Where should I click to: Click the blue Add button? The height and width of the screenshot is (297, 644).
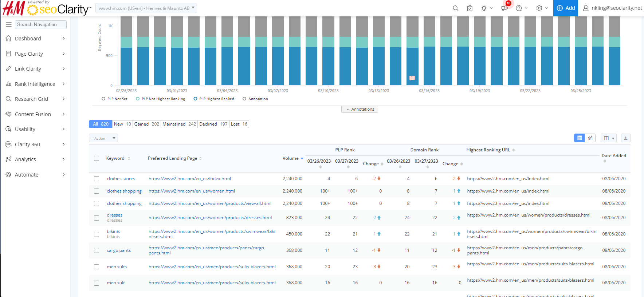(x=565, y=8)
